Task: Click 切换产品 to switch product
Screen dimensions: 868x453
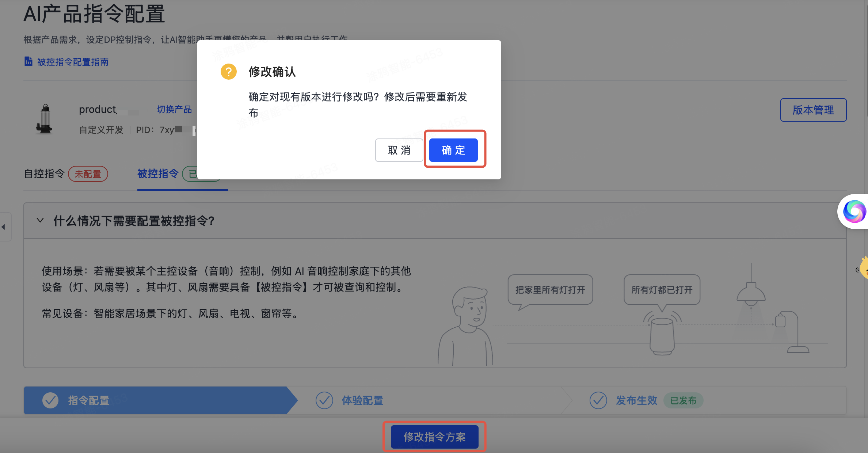Action: coord(174,110)
